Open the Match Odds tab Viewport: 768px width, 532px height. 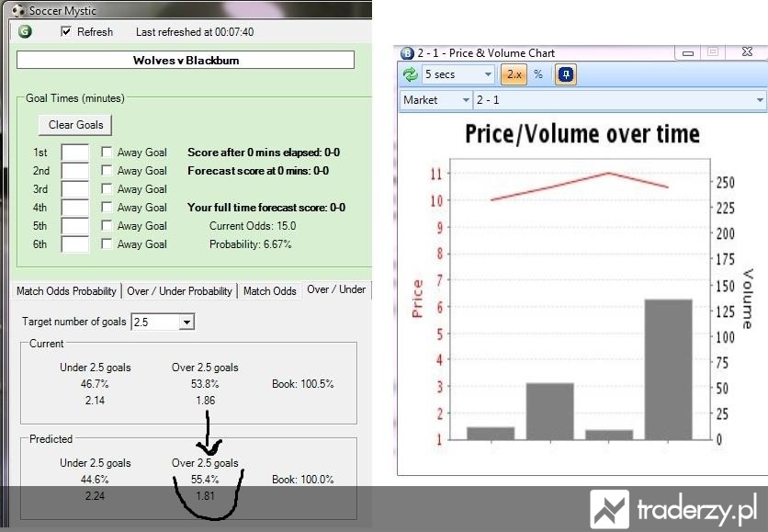point(270,291)
